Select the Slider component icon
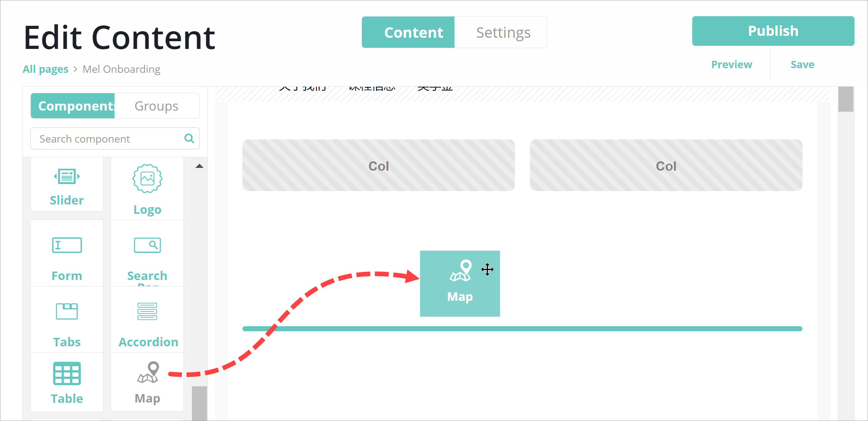The width and height of the screenshot is (868, 421). [x=67, y=177]
